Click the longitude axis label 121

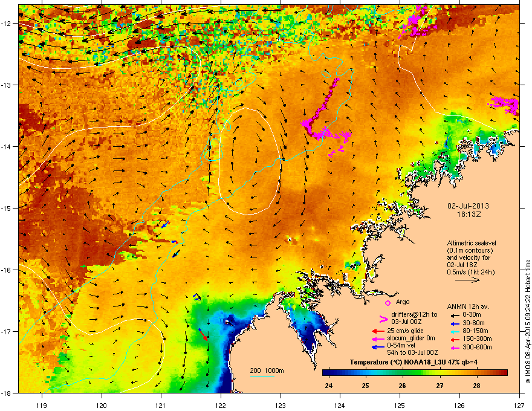pyautogui.click(x=161, y=406)
